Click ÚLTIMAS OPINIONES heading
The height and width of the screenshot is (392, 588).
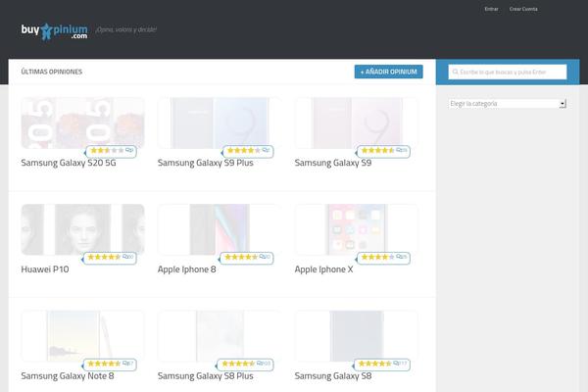pyautogui.click(x=52, y=72)
